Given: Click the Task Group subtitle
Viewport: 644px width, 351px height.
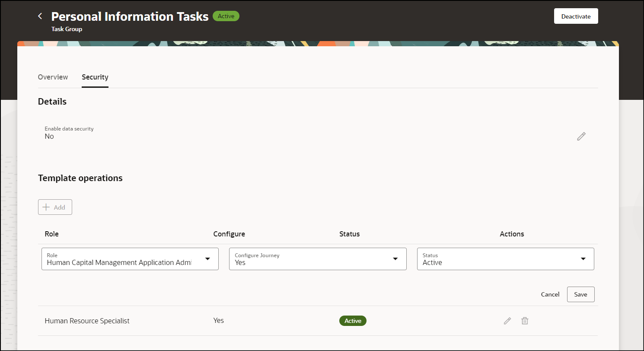Looking at the screenshot, I should (67, 29).
